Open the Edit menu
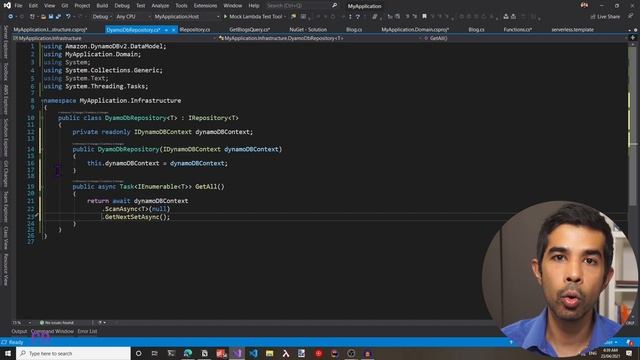Screen dimensions: 640x360 point(33,6)
